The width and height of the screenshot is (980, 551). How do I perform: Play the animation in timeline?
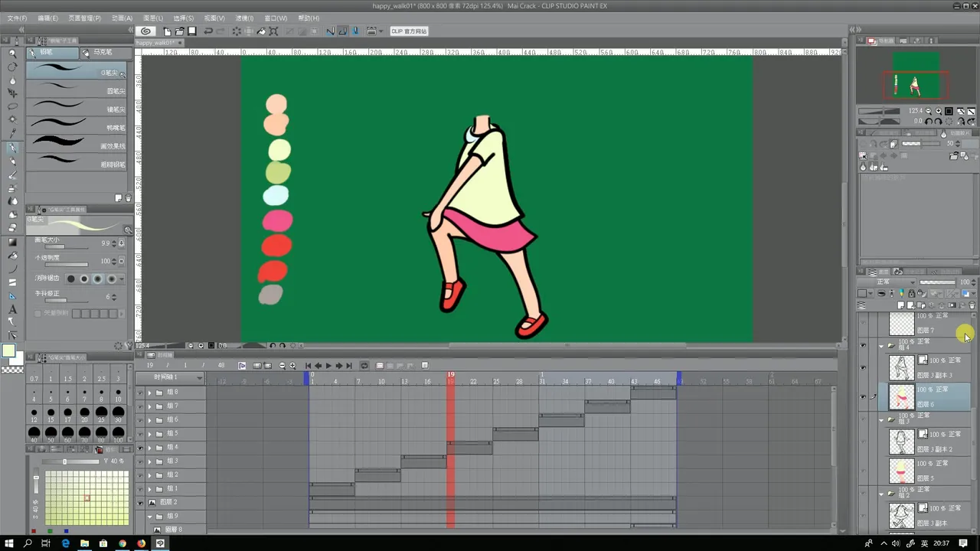pyautogui.click(x=328, y=366)
